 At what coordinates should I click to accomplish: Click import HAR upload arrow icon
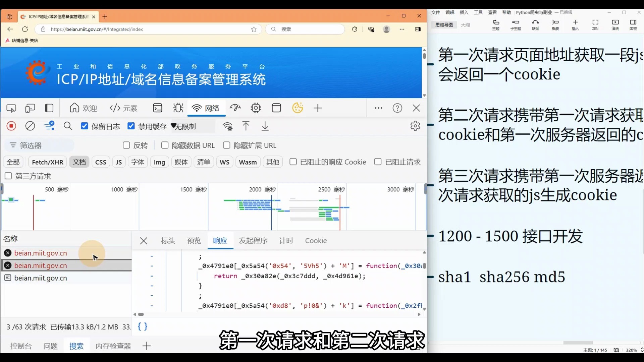tap(246, 126)
